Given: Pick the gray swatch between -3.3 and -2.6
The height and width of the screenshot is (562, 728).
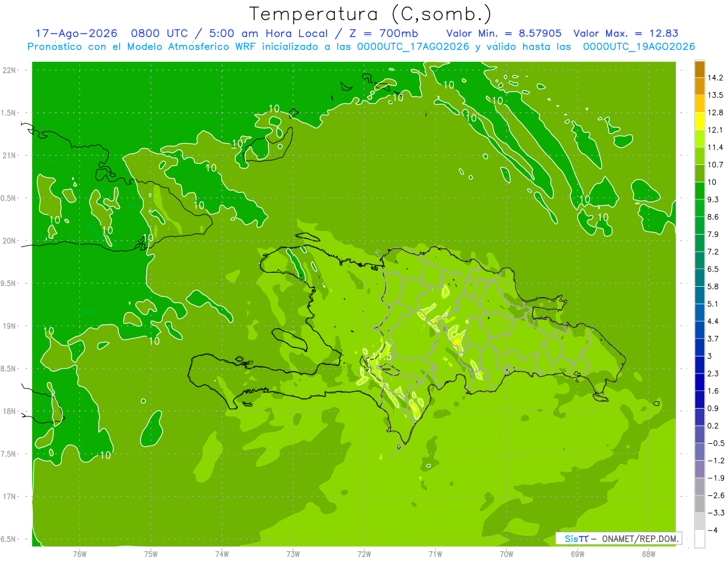Looking at the screenshot, I should tap(699, 504).
